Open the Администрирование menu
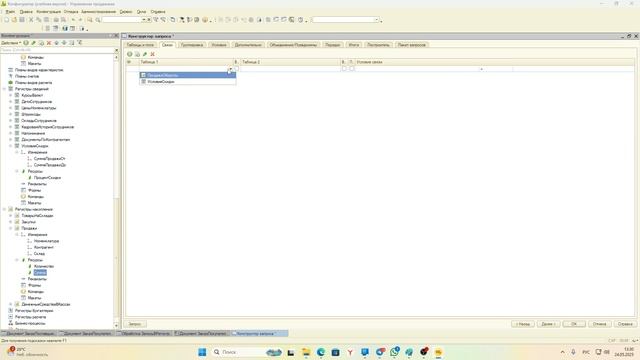The width and height of the screenshot is (640, 360). click(98, 12)
